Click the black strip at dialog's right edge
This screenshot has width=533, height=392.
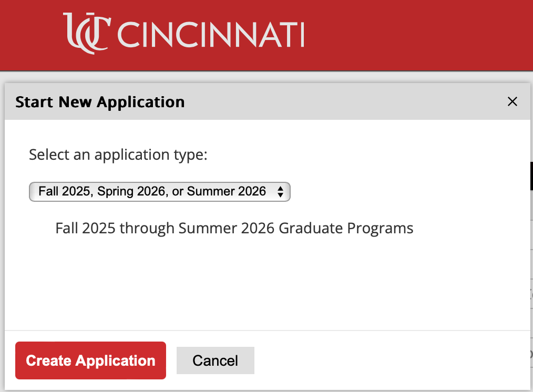[x=531, y=176]
